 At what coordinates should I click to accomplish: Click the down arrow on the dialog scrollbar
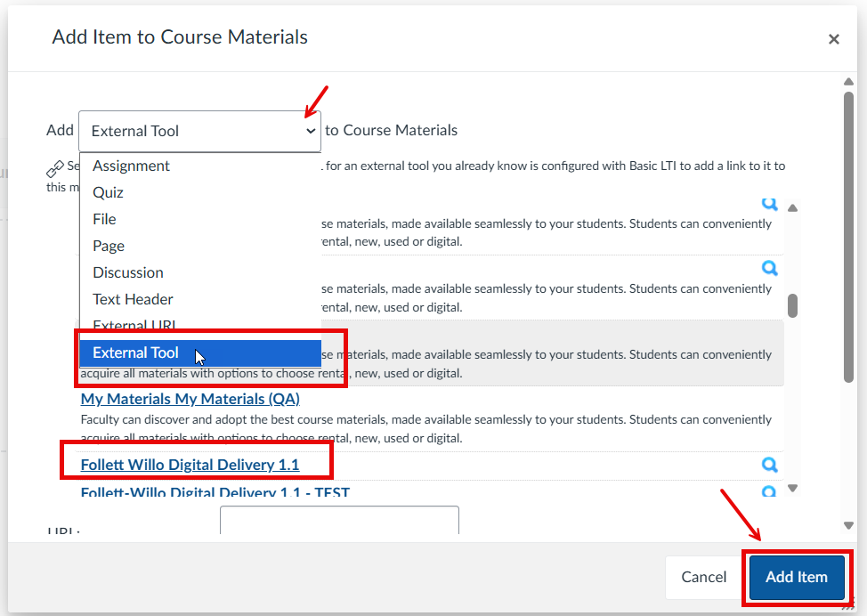click(x=849, y=523)
